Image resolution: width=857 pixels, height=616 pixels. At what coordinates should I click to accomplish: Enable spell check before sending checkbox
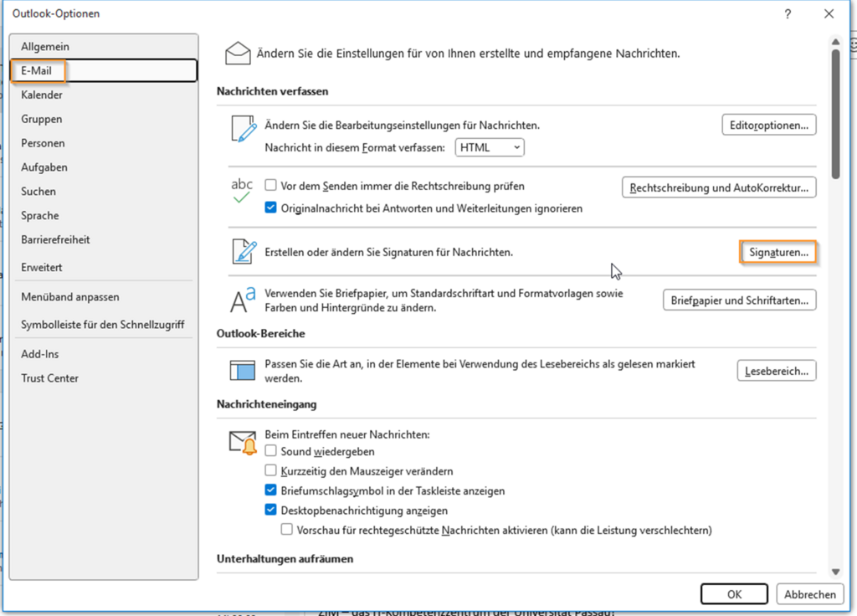click(270, 185)
